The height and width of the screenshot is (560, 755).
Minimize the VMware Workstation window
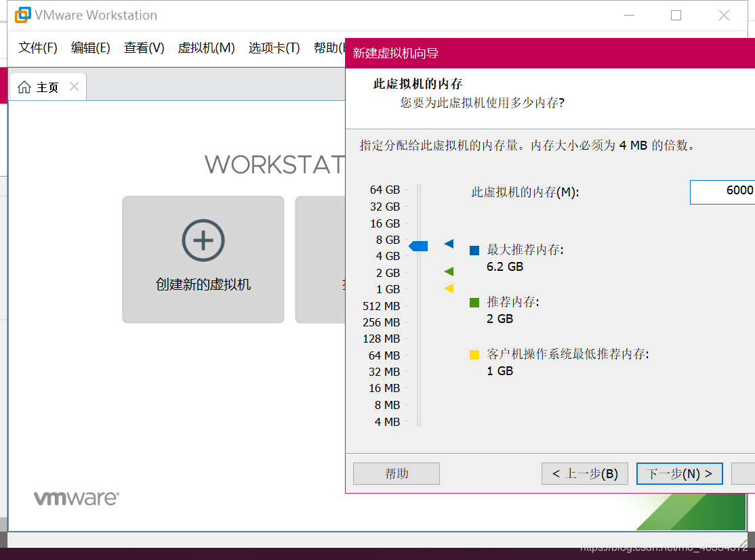pyautogui.click(x=629, y=16)
